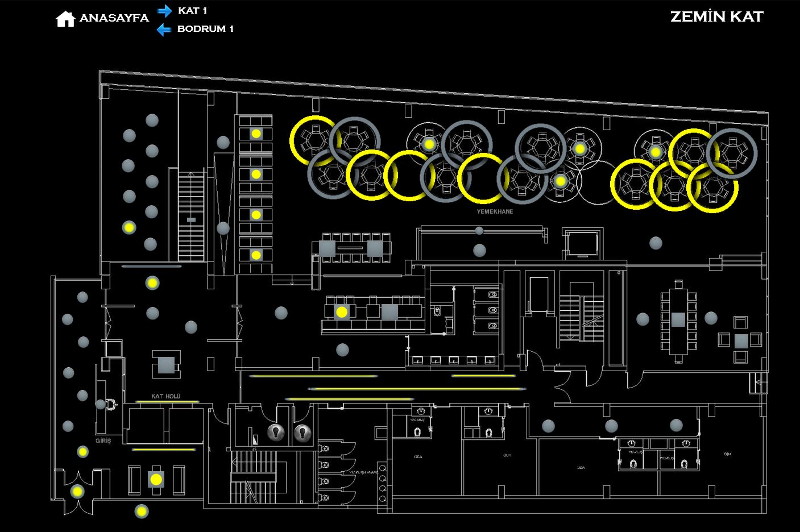The width and height of the screenshot is (800, 532).
Task: Toggle the gray lamp right of the meeting table
Action: (x=711, y=318)
